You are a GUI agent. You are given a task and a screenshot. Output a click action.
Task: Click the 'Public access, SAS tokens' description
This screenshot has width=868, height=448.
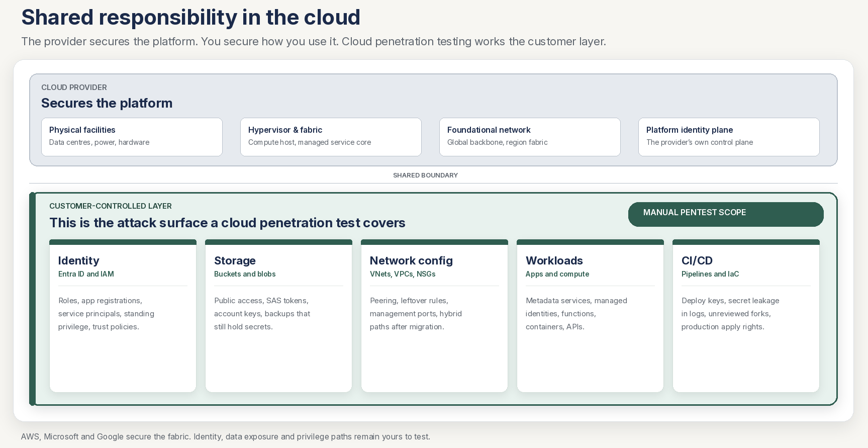[262, 314]
